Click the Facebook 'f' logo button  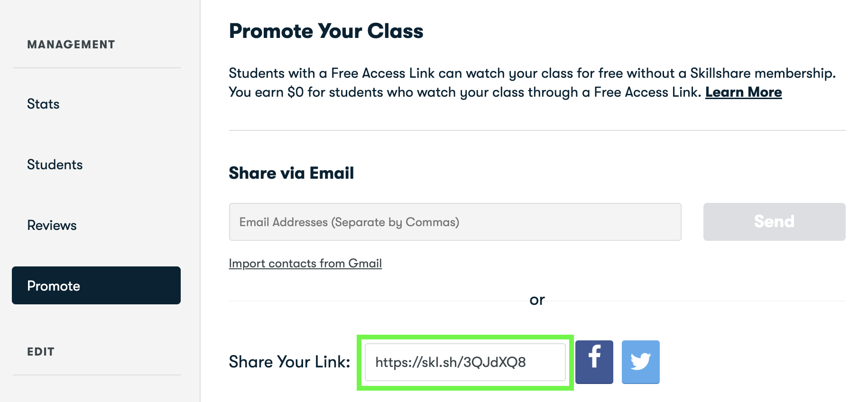593,362
